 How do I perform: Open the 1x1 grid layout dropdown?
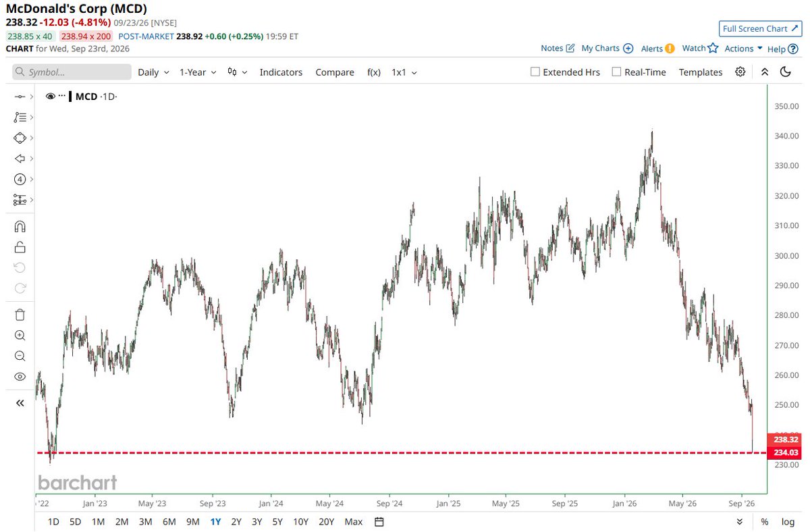tap(404, 72)
